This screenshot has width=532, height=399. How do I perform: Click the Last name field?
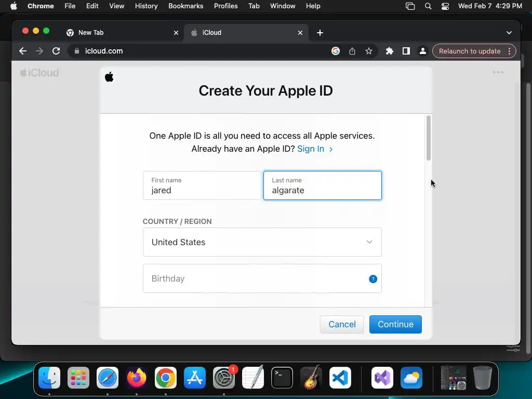point(323,185)
